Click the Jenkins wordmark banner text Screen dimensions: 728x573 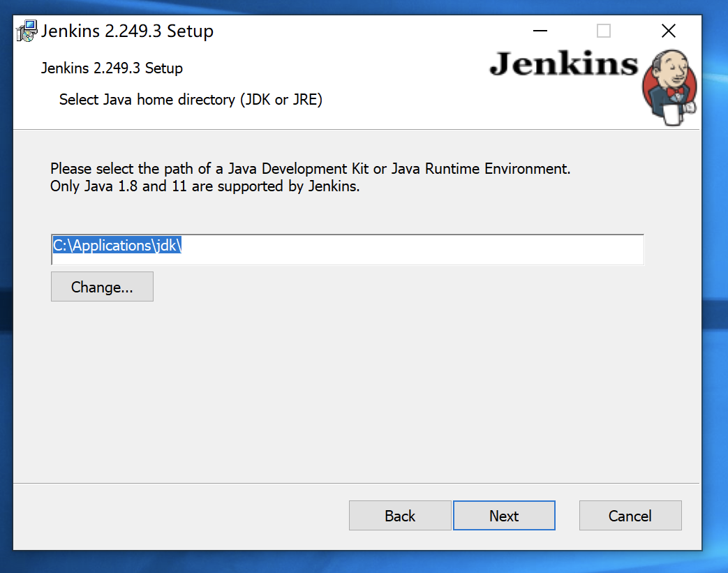pyautogui.click(x=564, y=64)
